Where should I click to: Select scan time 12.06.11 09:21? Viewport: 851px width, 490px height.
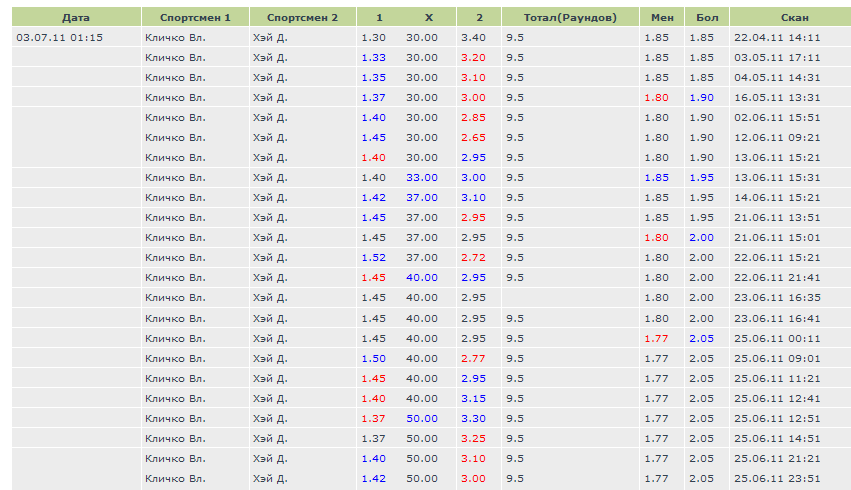pos(777,138)
